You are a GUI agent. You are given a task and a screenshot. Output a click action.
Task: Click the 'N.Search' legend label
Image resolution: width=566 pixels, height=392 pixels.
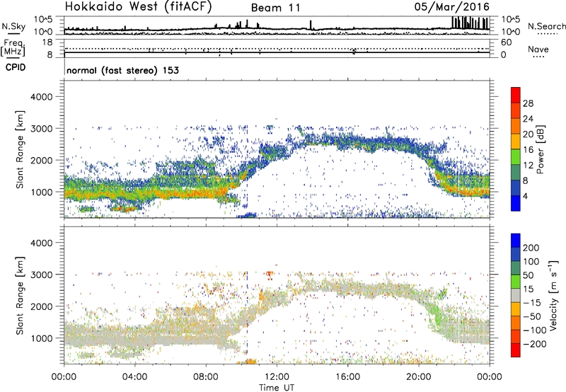tap(546, 26)
